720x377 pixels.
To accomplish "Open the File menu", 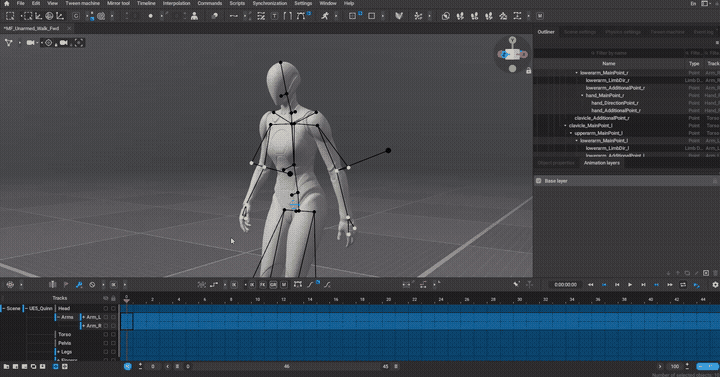I will pos(21,3).
